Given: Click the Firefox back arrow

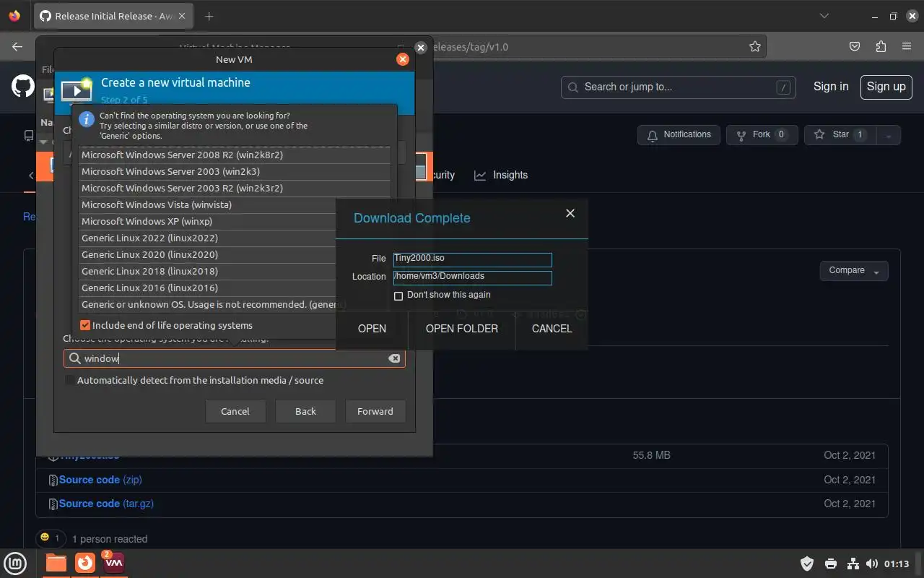Looking at the screenshot, I should 18,46.
